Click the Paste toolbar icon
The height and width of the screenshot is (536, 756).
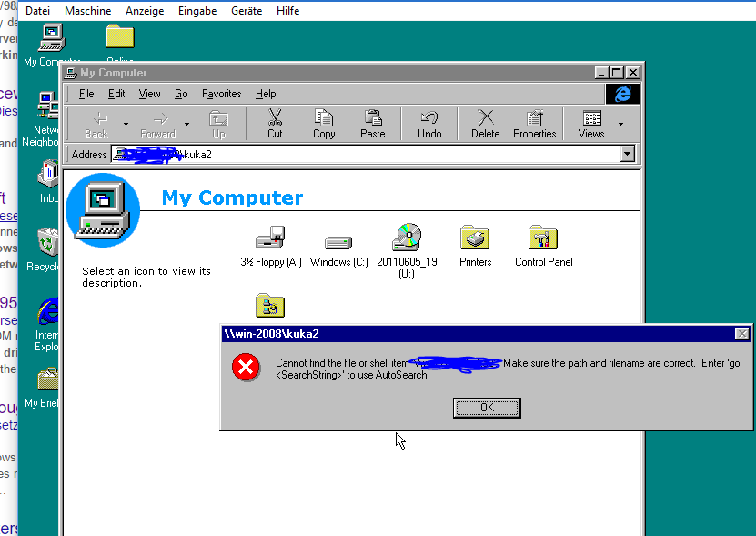click(373, 124)
